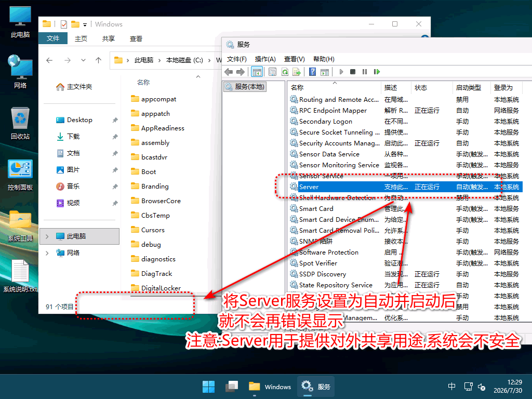Click the Back arrow in Services toolbar
The height and width of the screenshot is (399, 532).
229,72
